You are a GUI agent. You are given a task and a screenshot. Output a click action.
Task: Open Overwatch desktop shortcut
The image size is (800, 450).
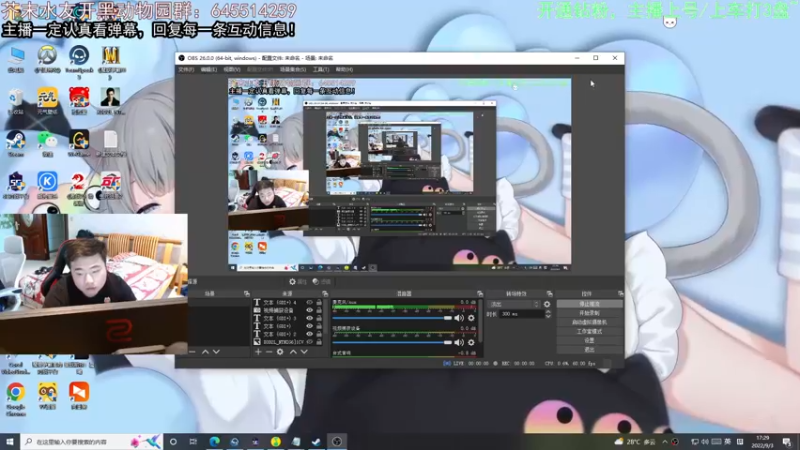point(47,59)
